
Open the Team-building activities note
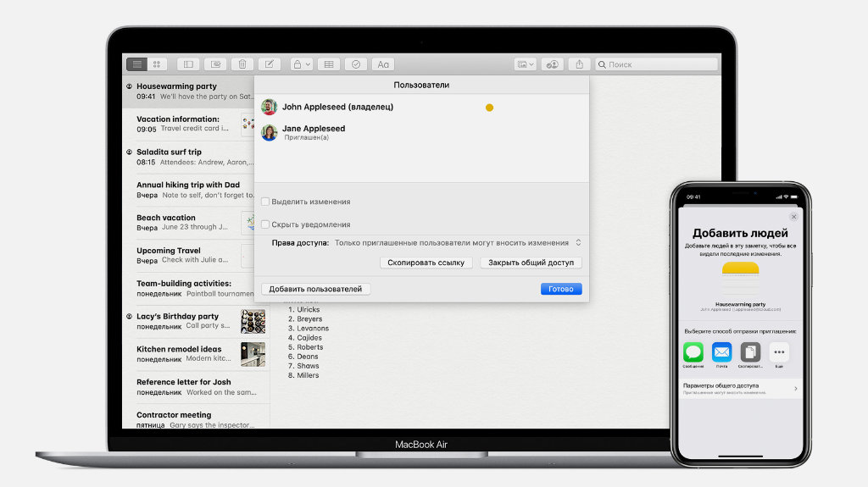(x=189, y=288)
